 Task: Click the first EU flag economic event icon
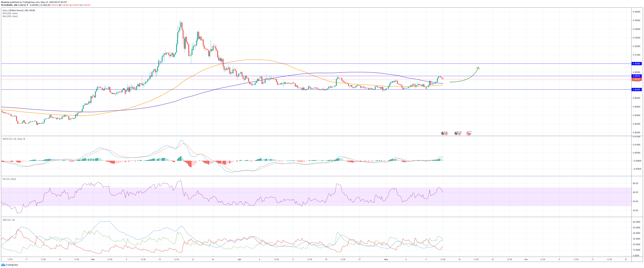pos(443,133)
